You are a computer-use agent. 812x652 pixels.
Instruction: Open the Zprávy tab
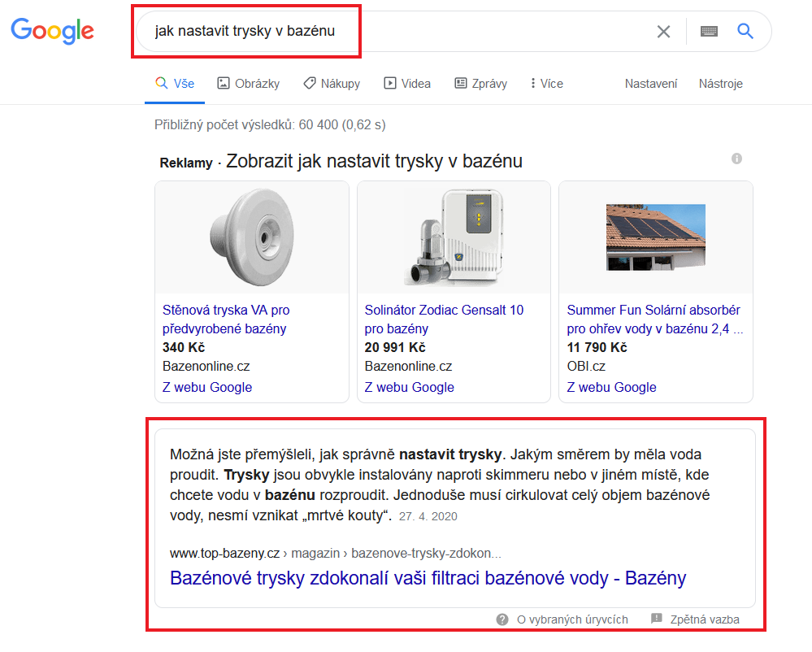pos(480,84)
